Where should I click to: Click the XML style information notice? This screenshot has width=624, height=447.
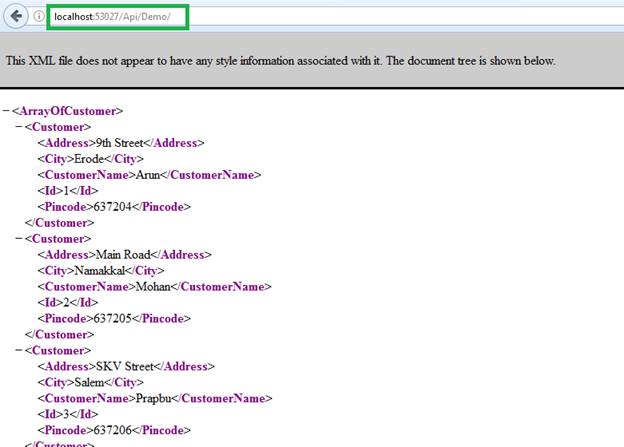(x=281, y=61)
